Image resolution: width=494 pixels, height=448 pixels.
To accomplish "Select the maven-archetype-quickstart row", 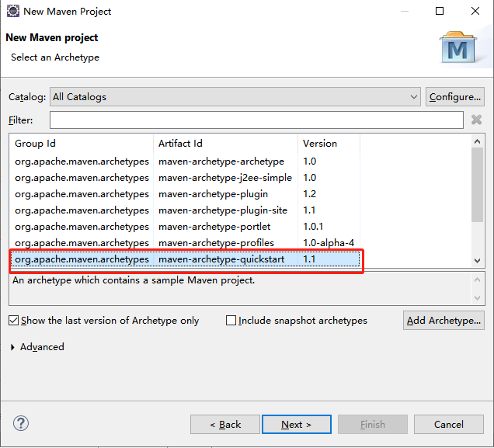I will tap(186, 259).
